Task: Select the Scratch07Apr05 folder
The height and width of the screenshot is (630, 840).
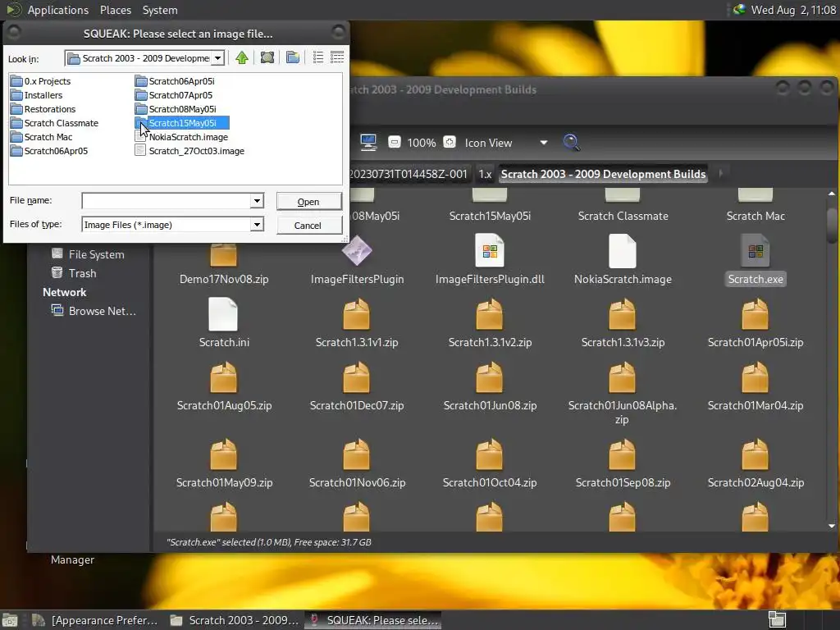Action: [x=174, y=95]
